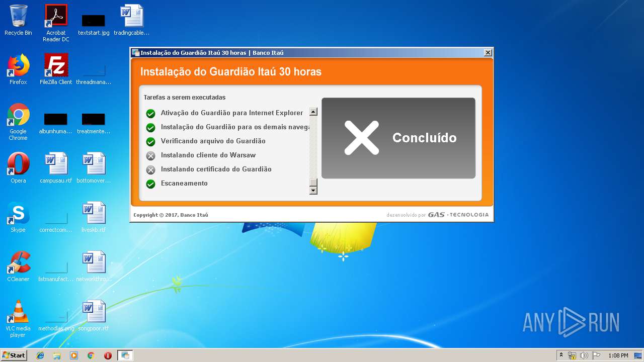The image size is (644, 362).
Task: Click the green check beside Escaneamento
Action: click(x=150, y=184)
